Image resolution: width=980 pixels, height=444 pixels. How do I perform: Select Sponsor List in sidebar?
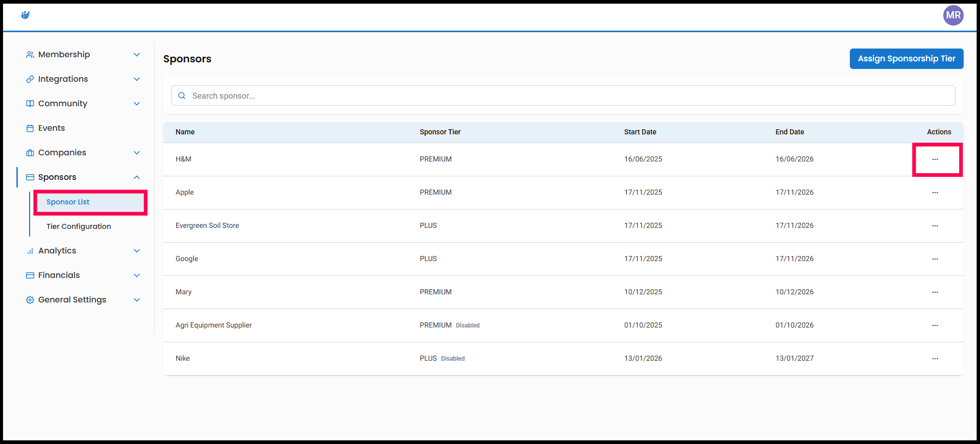[x=68, y=202]
